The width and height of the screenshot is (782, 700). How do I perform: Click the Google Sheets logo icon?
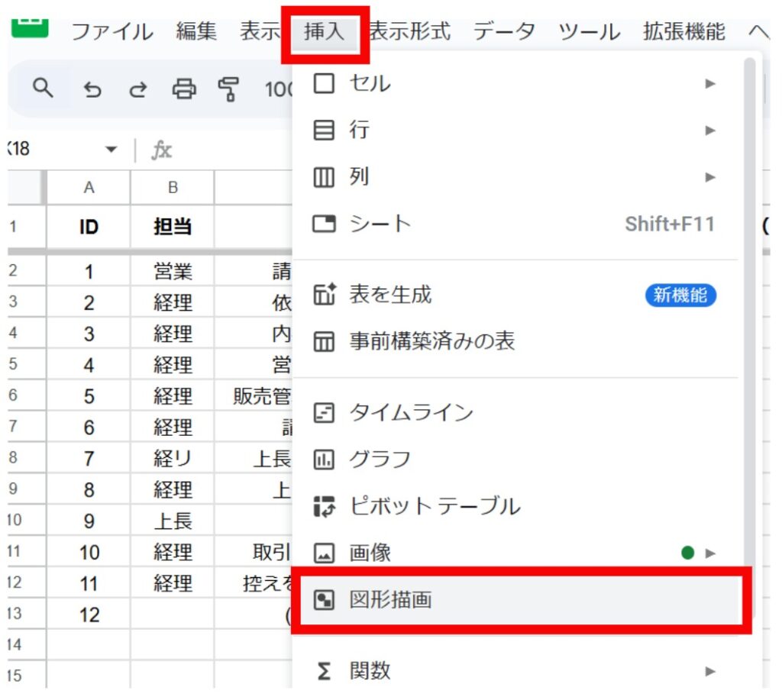29,28
